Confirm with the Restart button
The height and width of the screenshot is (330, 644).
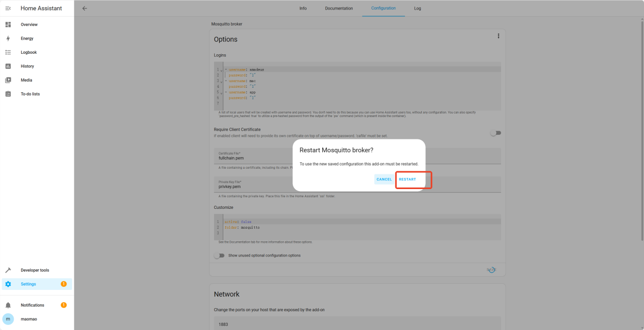408,179
